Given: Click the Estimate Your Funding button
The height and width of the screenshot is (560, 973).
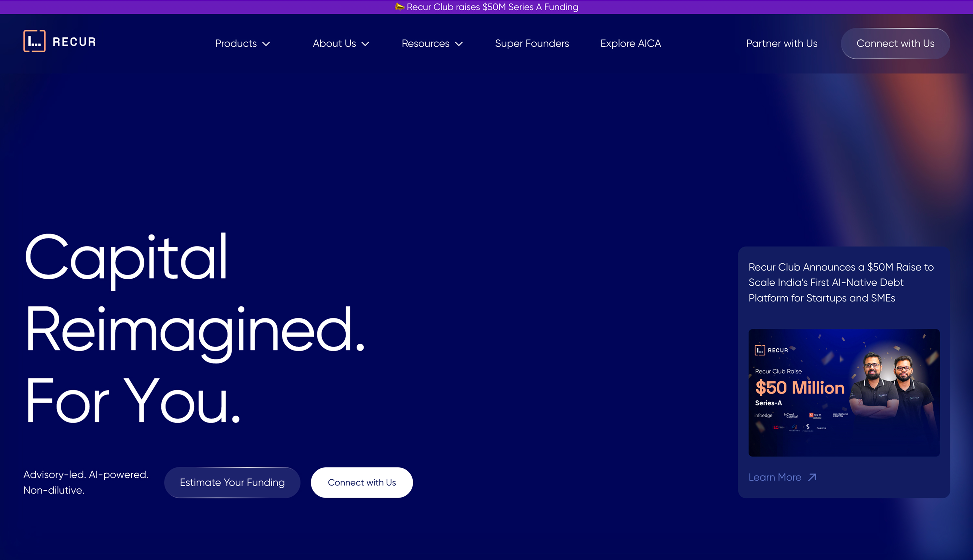Looking at the screenshot, I should click(x=232, y=482).
